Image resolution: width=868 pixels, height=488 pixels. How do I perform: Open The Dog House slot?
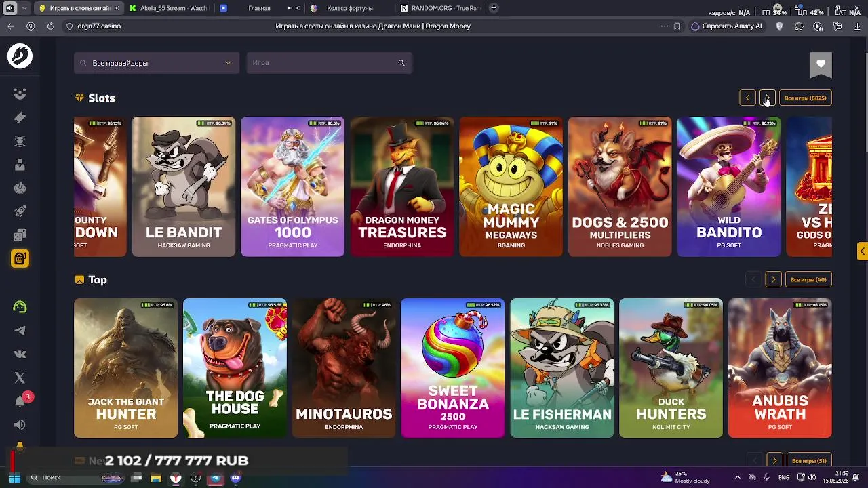coord(235,368)
